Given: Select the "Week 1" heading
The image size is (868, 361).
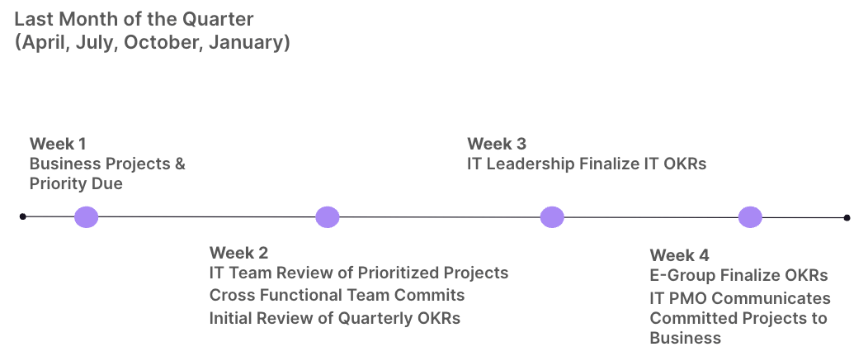Looking at the screenshot, I should (58, 143).
